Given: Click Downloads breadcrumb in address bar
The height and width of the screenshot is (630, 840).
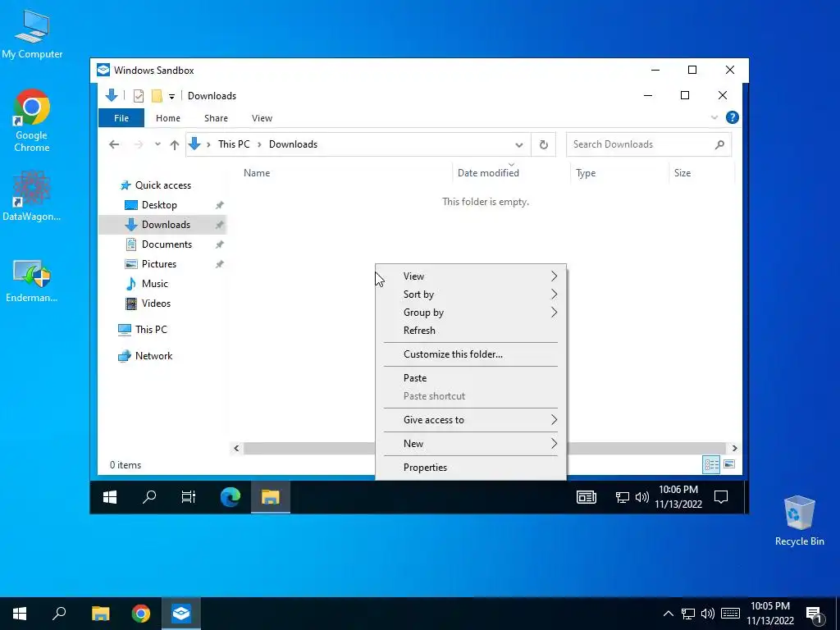Looking at the screenshot, I should coord(293,144).
